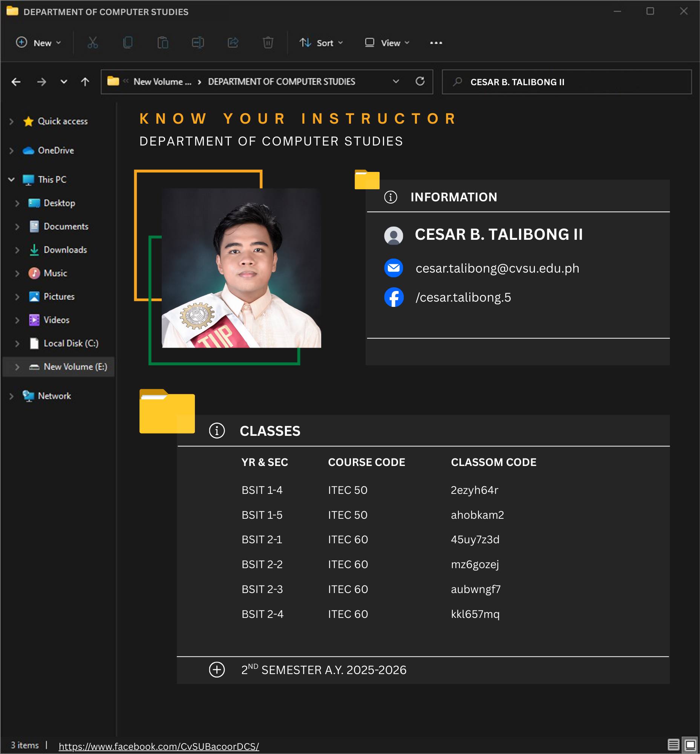Click the search box with CESAR B. TALIBONG II
The height and width of the screenshot is (754, 700).
[x=567, y=82]
